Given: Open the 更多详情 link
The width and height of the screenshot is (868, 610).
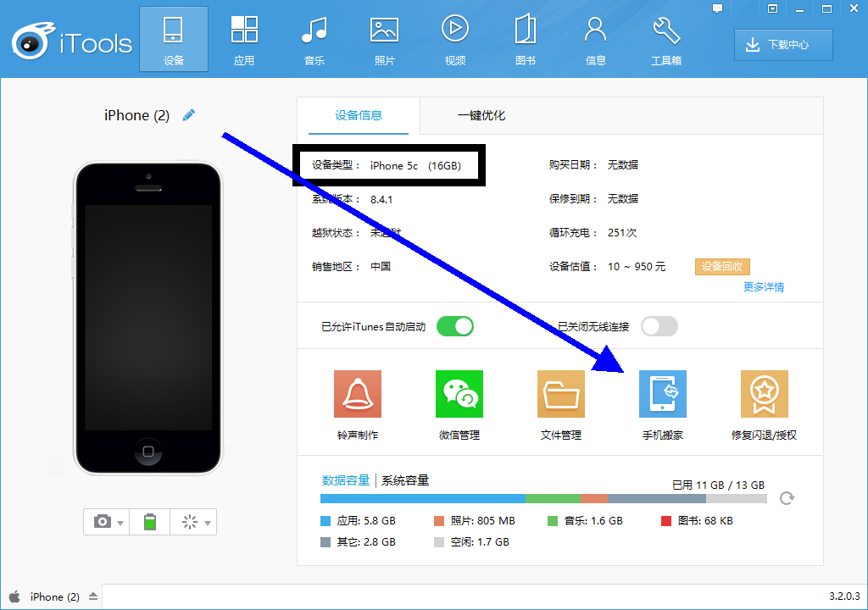Looking at the screenshot, I should [x=764, y=286].
